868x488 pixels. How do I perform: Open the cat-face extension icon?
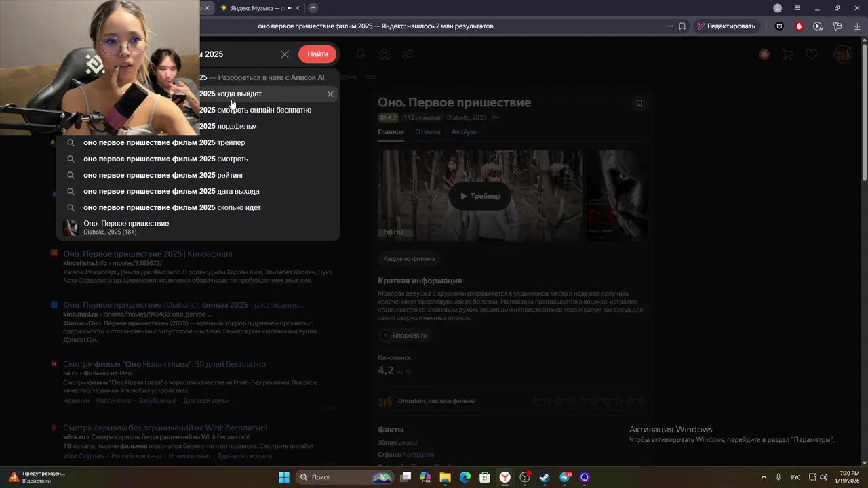click(779, 26)
